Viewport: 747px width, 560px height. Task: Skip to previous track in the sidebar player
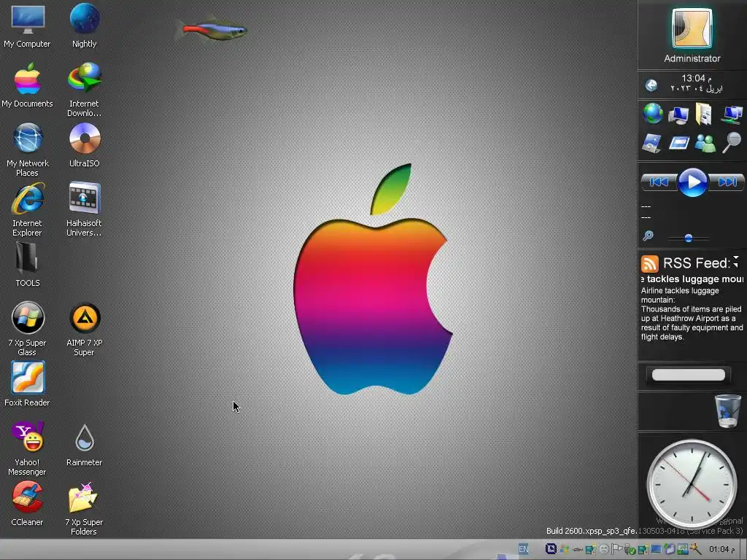click(659, 182)
